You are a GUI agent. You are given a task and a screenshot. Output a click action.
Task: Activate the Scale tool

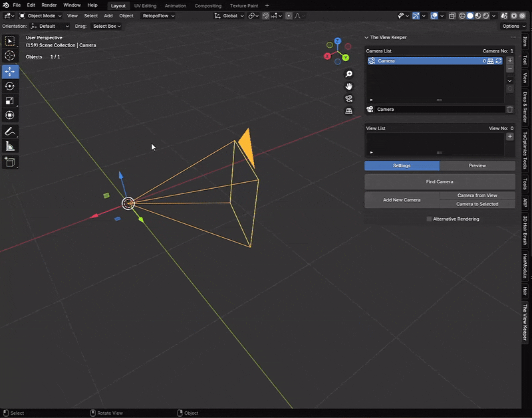(10, 101)
